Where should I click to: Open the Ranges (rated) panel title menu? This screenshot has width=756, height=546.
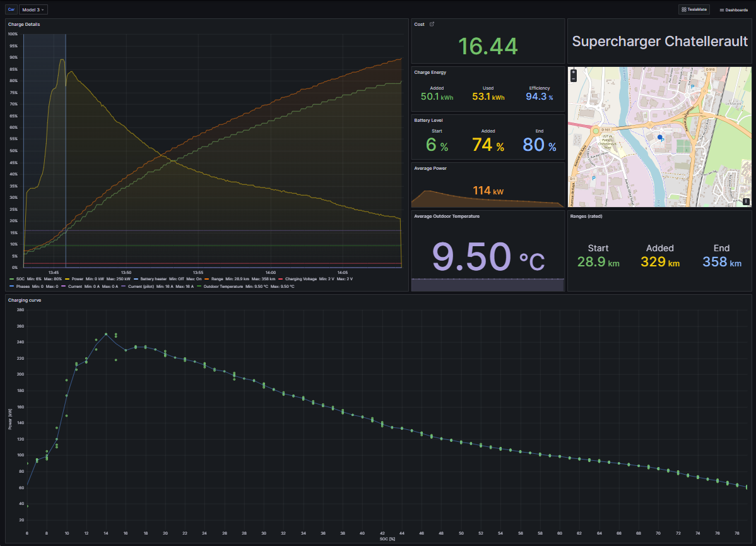(x=586, y=216)
